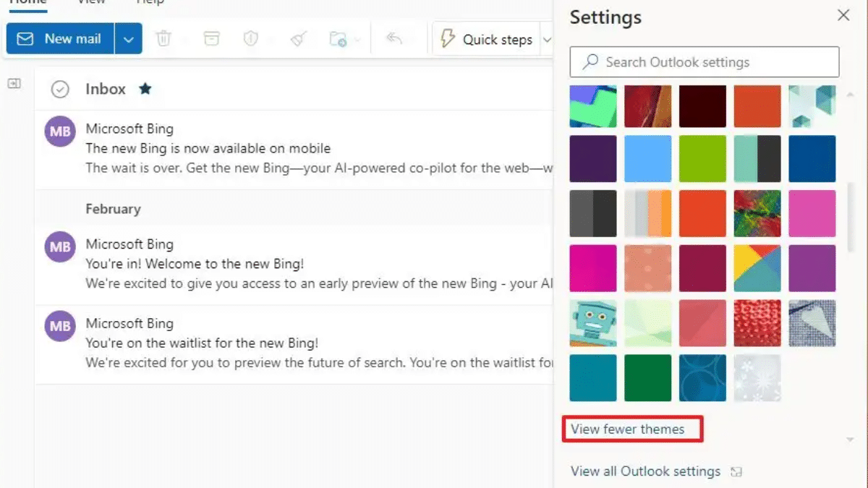Select the paper airplane on denim theme
868x488 pixels.
pos(812,323)
